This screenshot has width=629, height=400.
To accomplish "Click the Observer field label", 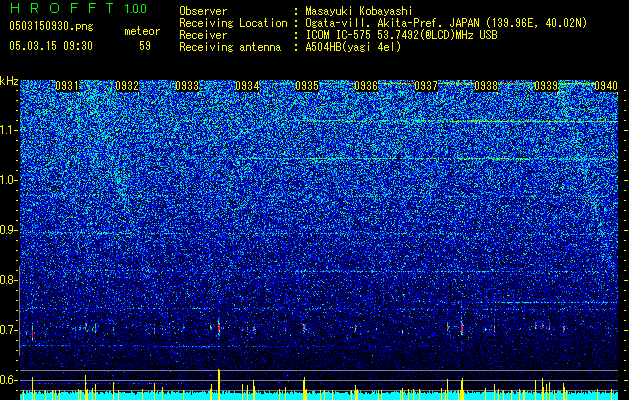I will coord(203,11).
